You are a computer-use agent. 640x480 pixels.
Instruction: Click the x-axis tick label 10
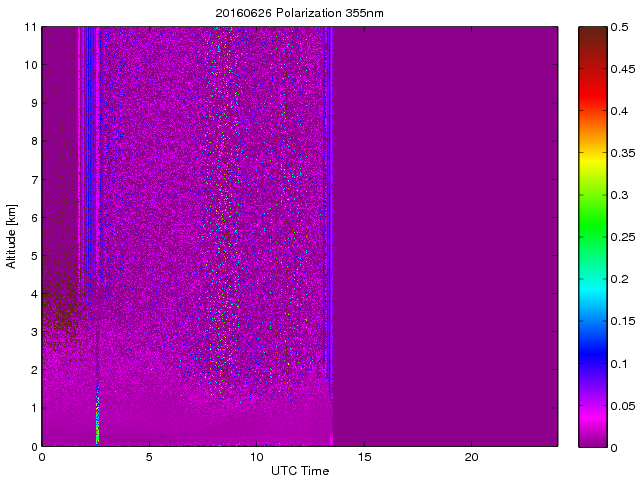pyautogui.click(x=257, y=457)
